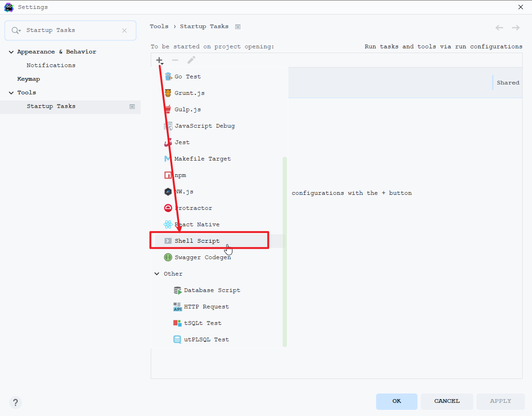Select Database Script entry
The height and width of the screenshot is (416, 532).
(x=212, y=291)
